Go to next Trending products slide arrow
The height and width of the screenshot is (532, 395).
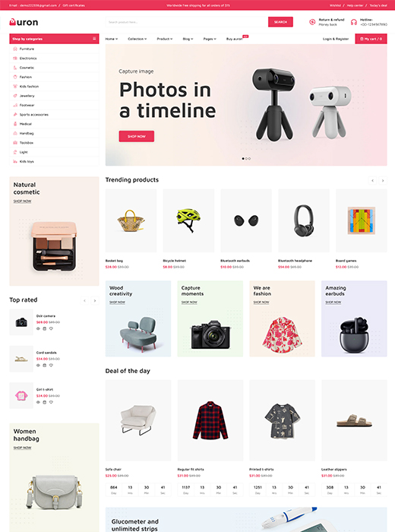tap(383, 181)
